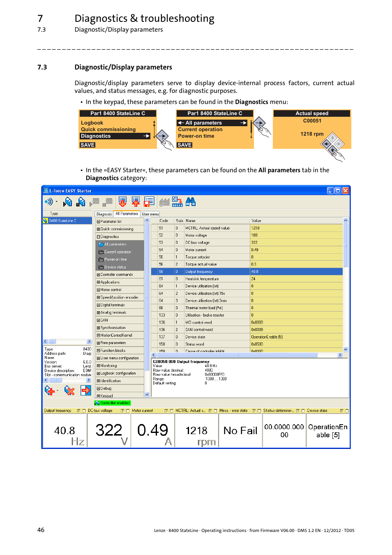This screenshot has height=555, width=392.
Task: Switch to the User menu tab
Action: [x=150, y=214]
